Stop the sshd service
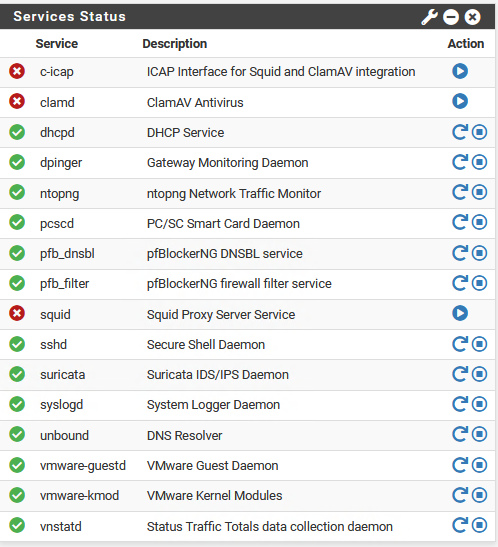The height and width of the screenshot is (547, 498). 480,344
